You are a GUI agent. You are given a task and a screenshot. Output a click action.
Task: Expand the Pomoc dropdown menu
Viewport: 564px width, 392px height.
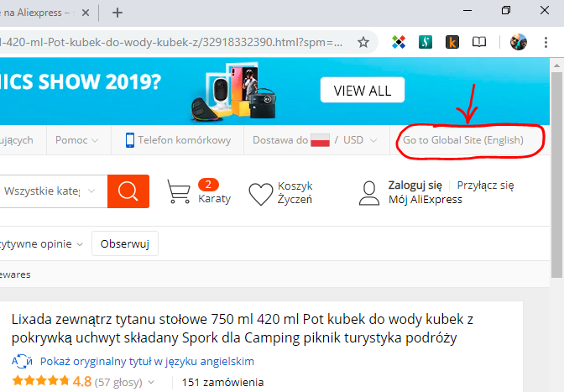tap(76, 140)
